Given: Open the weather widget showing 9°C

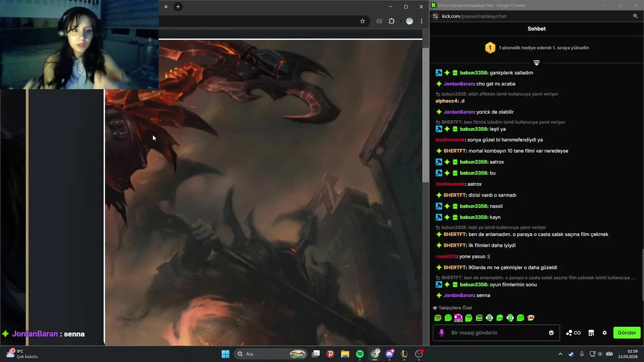Looking at the screenshot, I should [x=21, y=354].
